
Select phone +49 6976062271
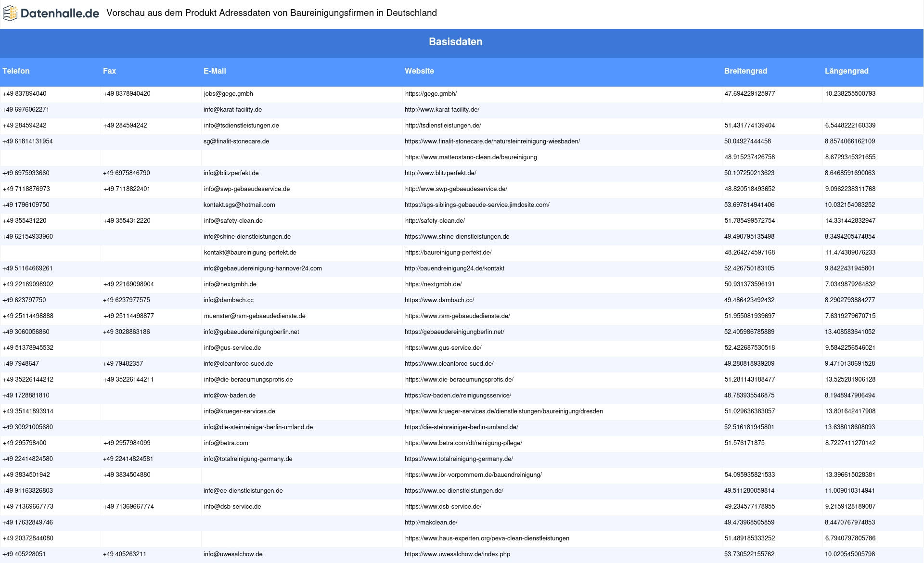[26, 110]
